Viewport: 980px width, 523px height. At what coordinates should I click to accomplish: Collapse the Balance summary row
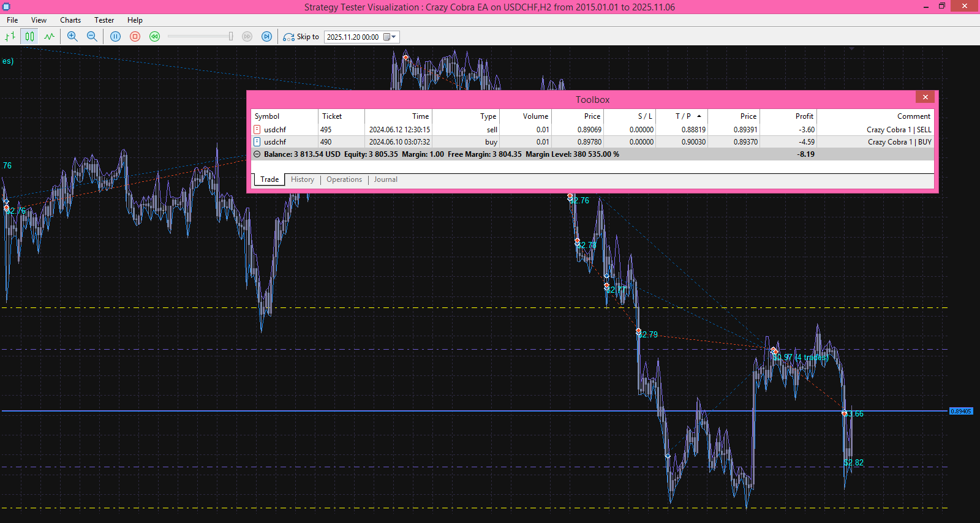click(257, 154)
